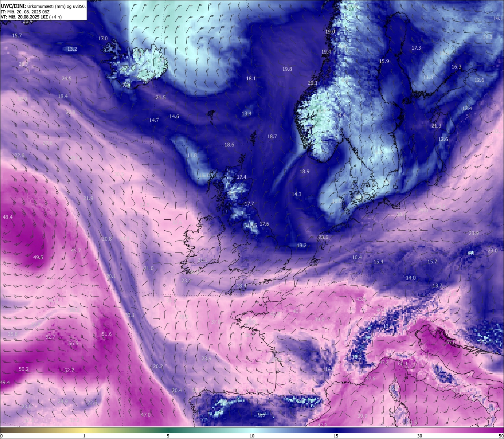Screen dimensions: 504x439
Task: Click the 17.7 value over Scotland
Action: click(x=249, y=204)
